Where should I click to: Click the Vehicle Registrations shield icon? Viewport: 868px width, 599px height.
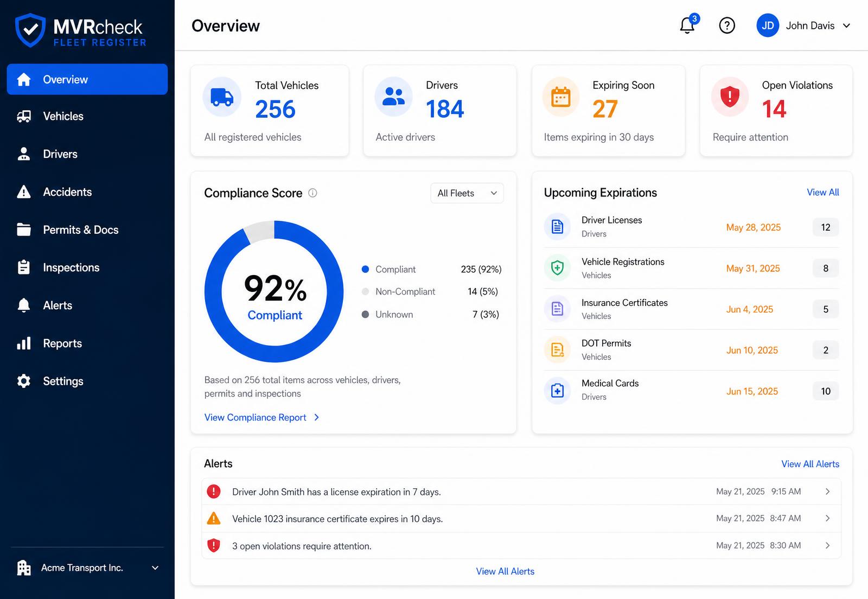coord(557,267)
